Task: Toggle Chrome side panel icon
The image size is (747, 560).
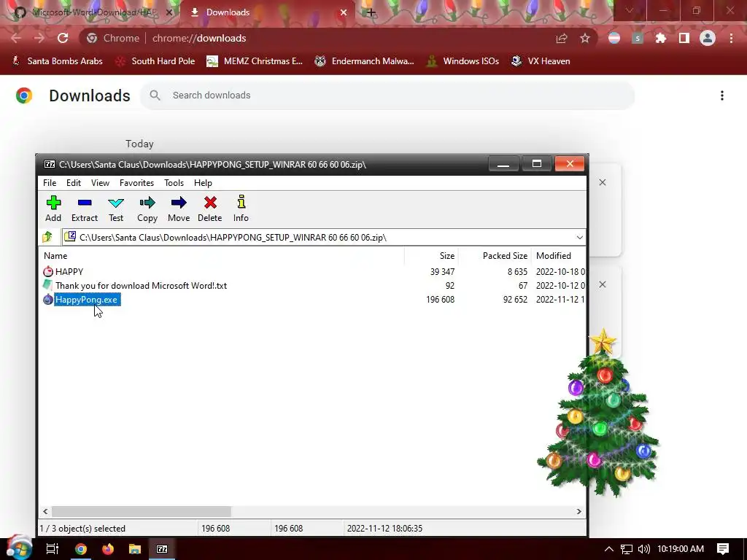Action: click(684, 38)
